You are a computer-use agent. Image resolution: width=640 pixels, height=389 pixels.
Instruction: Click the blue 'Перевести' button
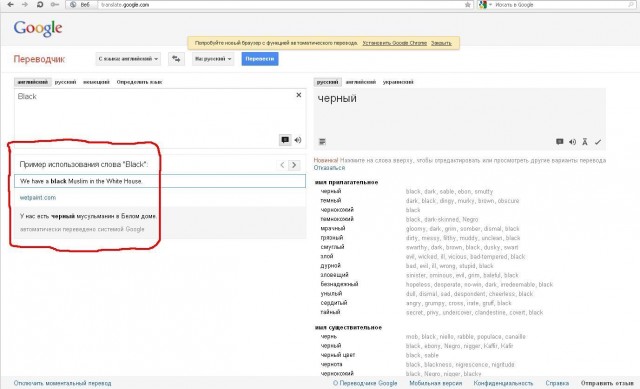click(x=260, y=59)
